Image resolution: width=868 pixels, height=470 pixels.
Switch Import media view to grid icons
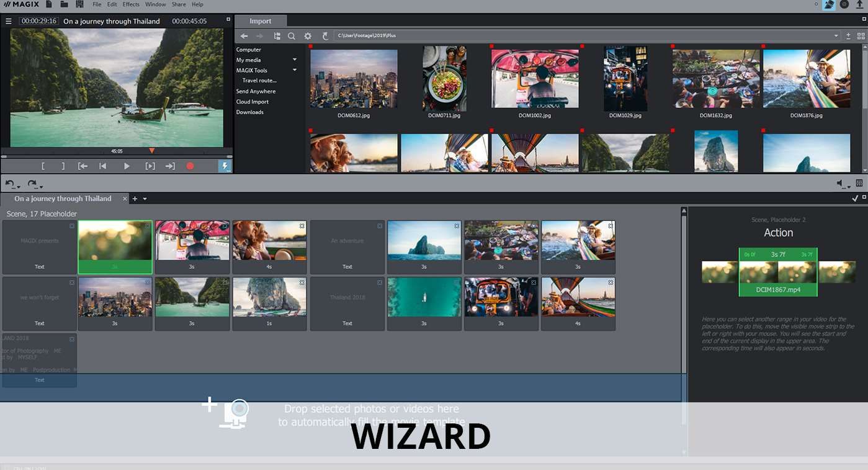pyautogui.click(x=861, y=36)
